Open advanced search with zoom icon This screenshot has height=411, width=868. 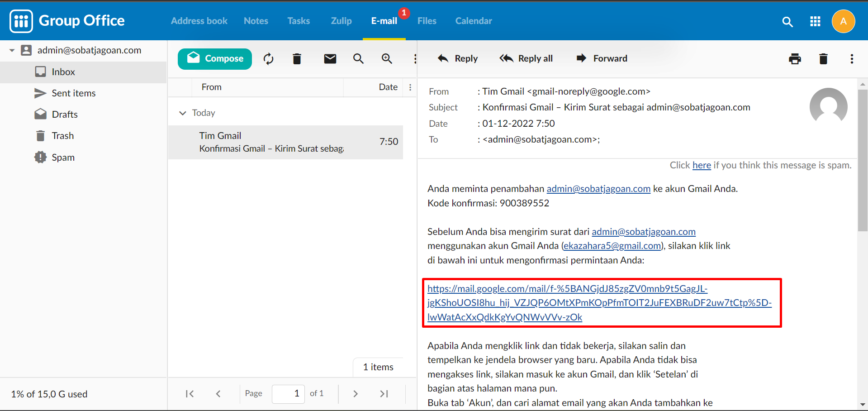(x=387, y=59)
